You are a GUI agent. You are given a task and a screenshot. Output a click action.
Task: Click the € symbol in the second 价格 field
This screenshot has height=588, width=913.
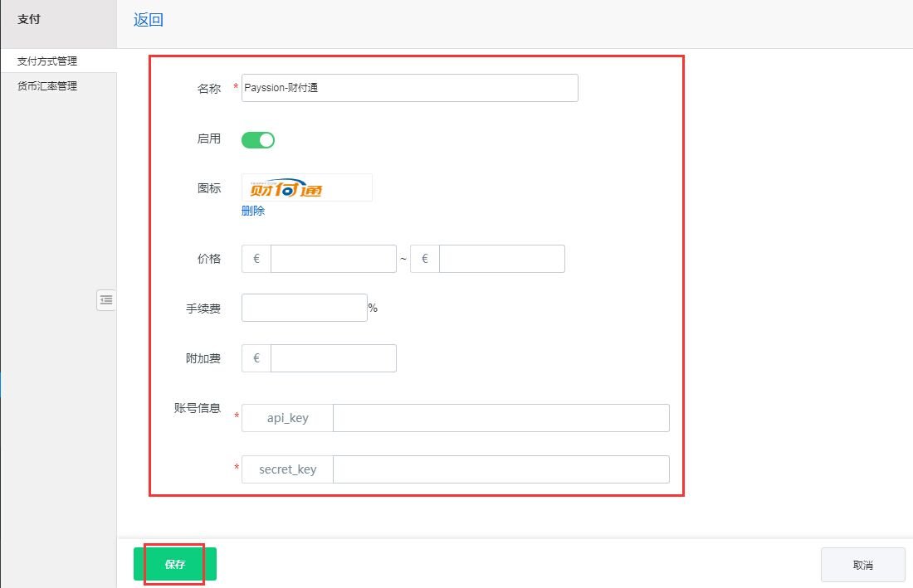pyautogui.click(x=423, y=258)
